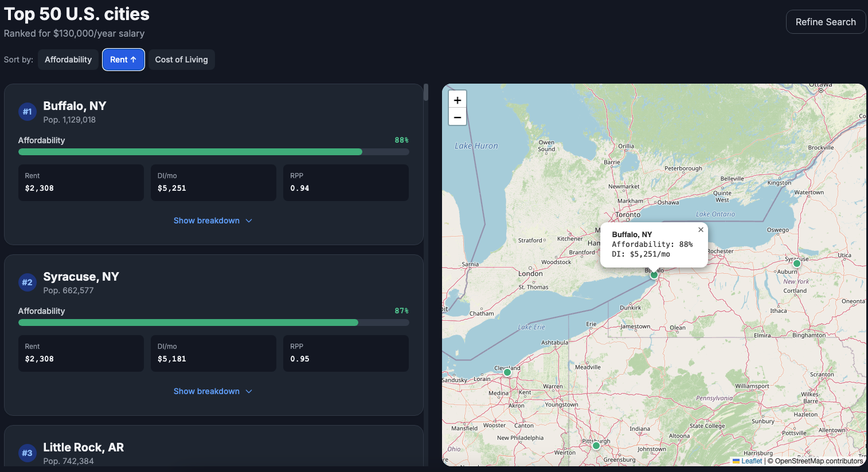Click the #1 rank badge for Buffalo
The height and width of the screenshot is (472, 868).
(x=27, y=112)
